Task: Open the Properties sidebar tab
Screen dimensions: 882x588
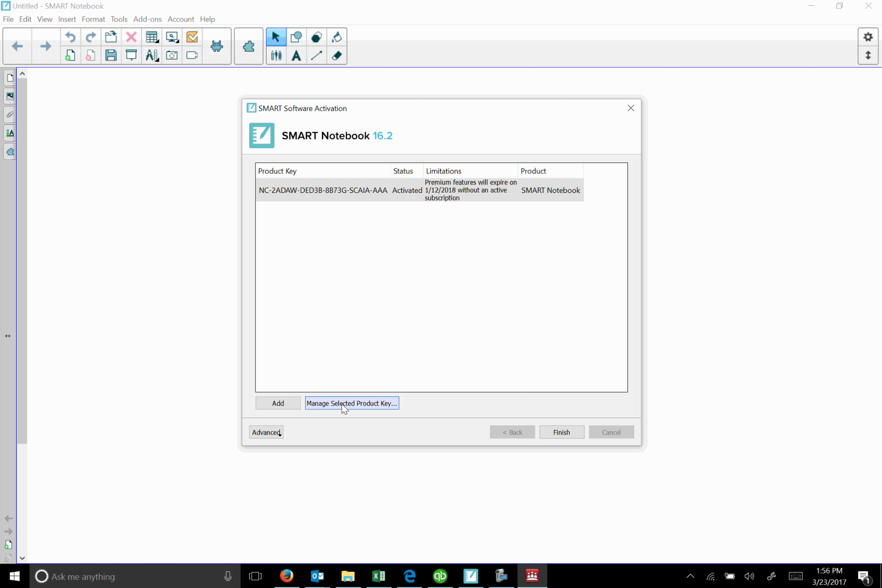Action: 10,133
